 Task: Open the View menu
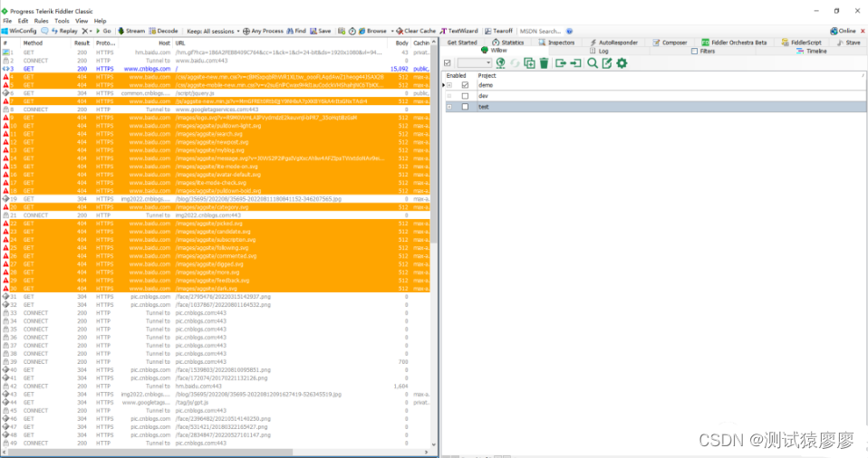point(82,21)
